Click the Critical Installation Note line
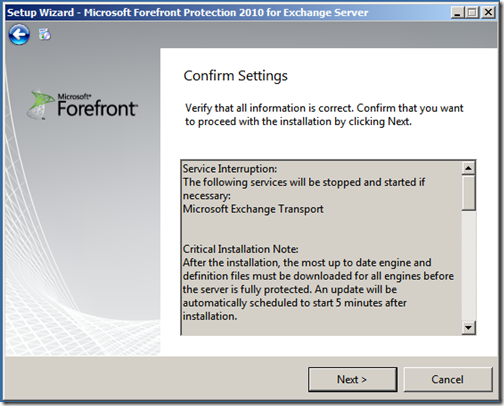The height and width of the screenshot is (406, 504). [x=240, y=249]
